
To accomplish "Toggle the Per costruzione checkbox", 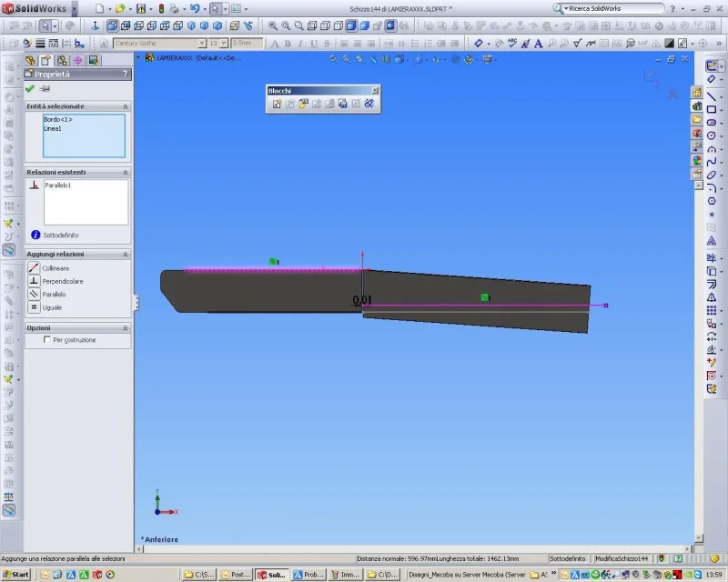I will (47, 340).
